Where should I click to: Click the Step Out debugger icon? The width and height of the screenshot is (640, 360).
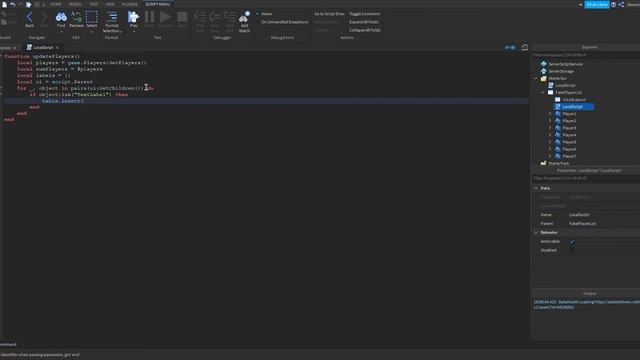coord(229,17)
